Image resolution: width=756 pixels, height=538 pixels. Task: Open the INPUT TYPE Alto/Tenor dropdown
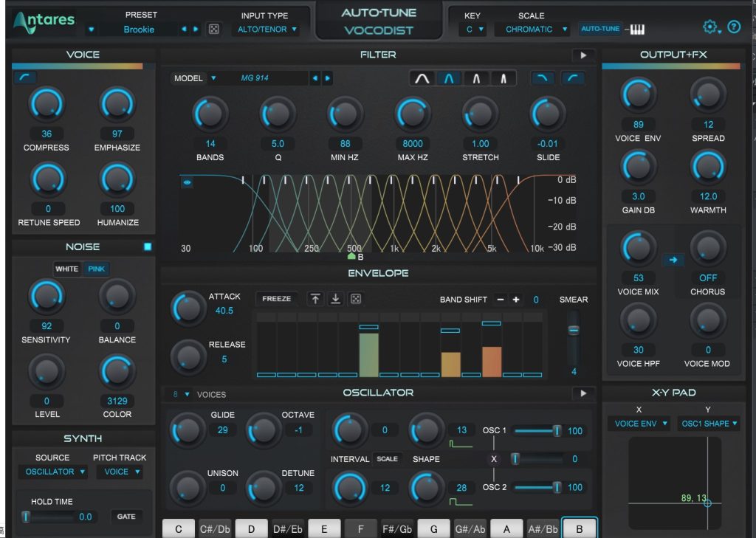click(x=267, y=30)
